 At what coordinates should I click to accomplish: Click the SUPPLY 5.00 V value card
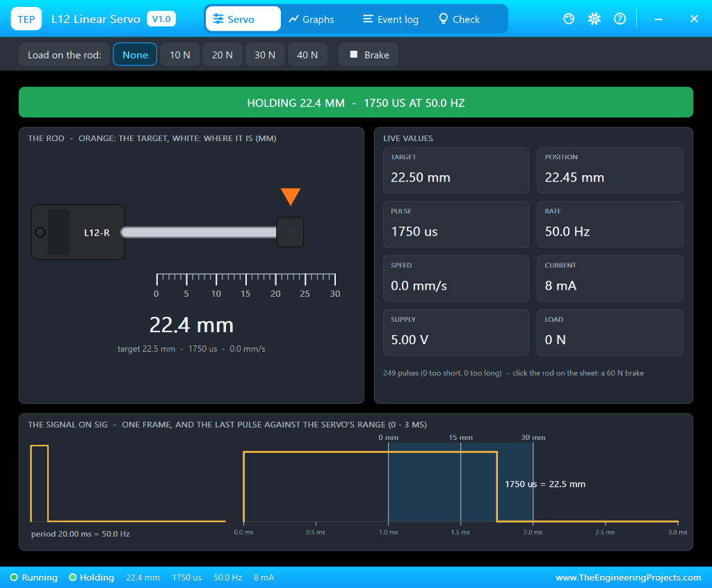pyautogui.click(x=456, y=332)
